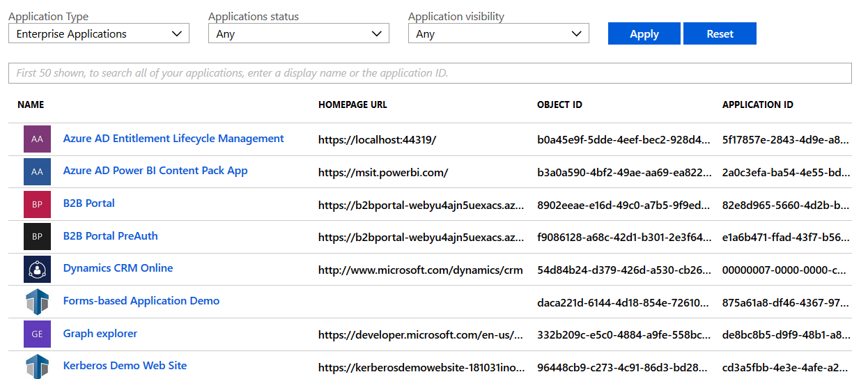Select application ID starting e1a6b471
868x379 pixels.
coord(786,237)
